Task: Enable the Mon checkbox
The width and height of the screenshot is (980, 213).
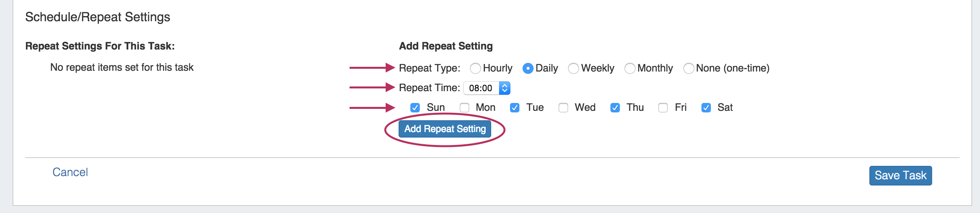Action: pos(464,108)
